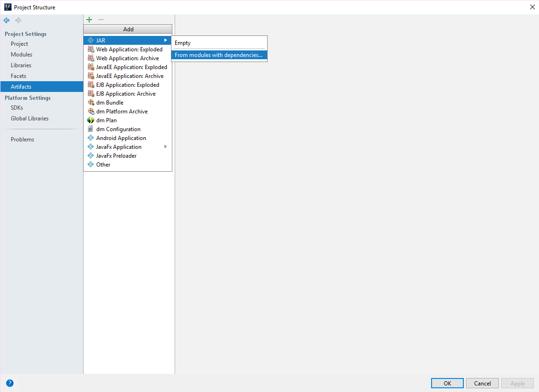The image size is (539, 392).
Task: Click the OK button
Action: pyautogui.click(x=447, y=383)
